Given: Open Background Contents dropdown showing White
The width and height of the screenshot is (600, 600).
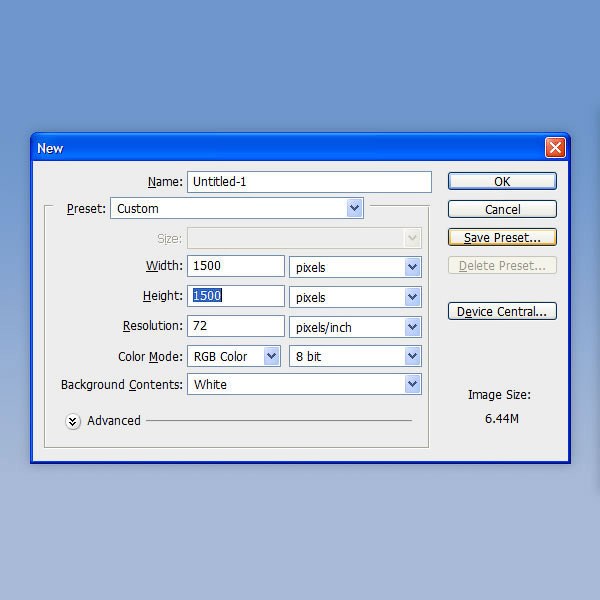Looking at the screenshot, I should point(304,384).
